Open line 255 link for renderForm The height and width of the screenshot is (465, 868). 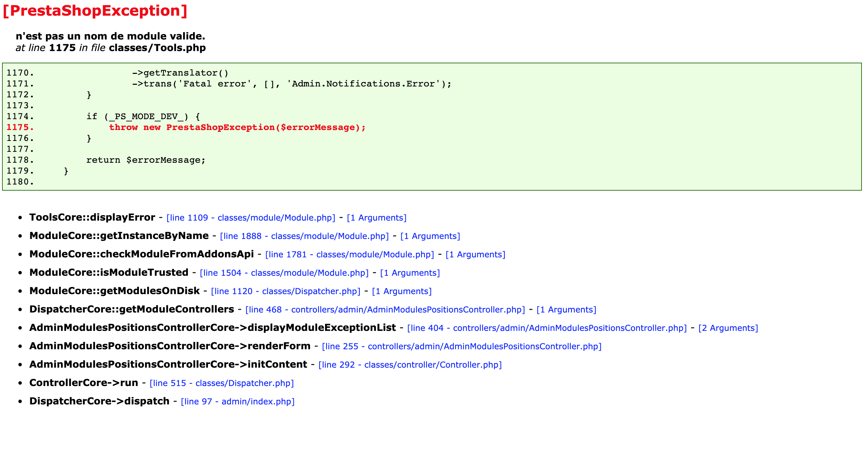click(x=461, y=346)
